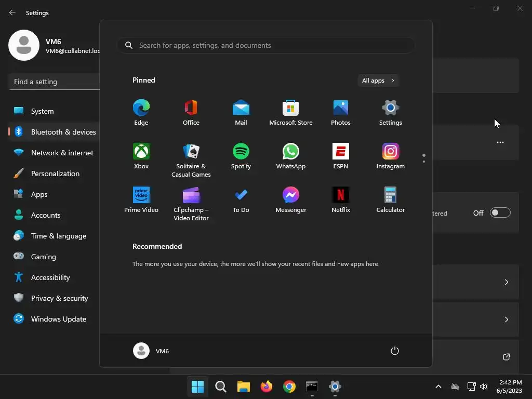Viewport: 532px width, 399px height.
Task: Launch Office from pinned apps
Action: click(191, 113)
